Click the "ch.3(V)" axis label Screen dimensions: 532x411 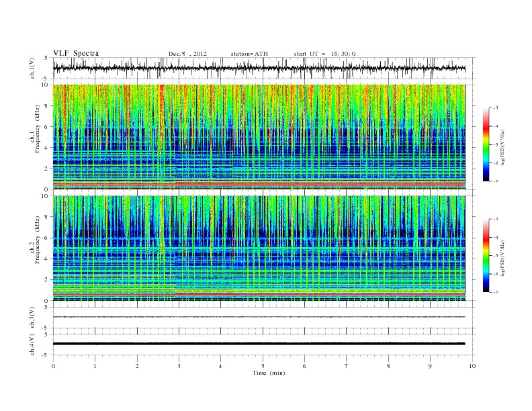pos(32,318)
